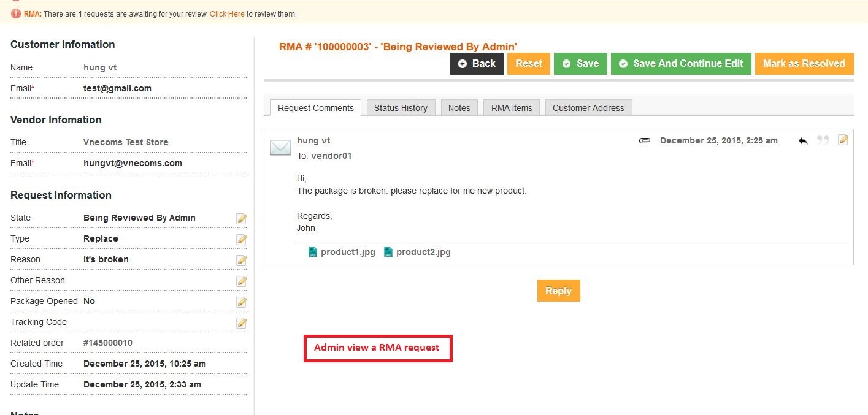
Task: Click the Vendor Infomation heading
Action: (56, 120)
